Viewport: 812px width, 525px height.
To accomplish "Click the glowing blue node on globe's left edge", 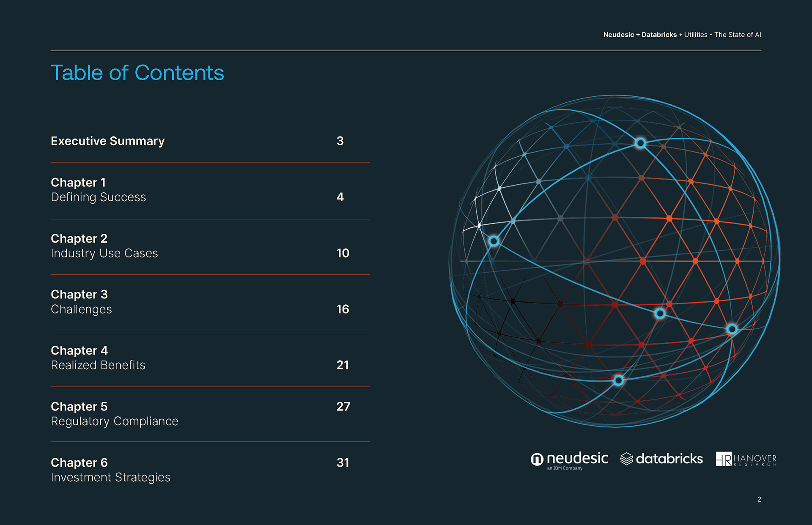I will [494, 241].
